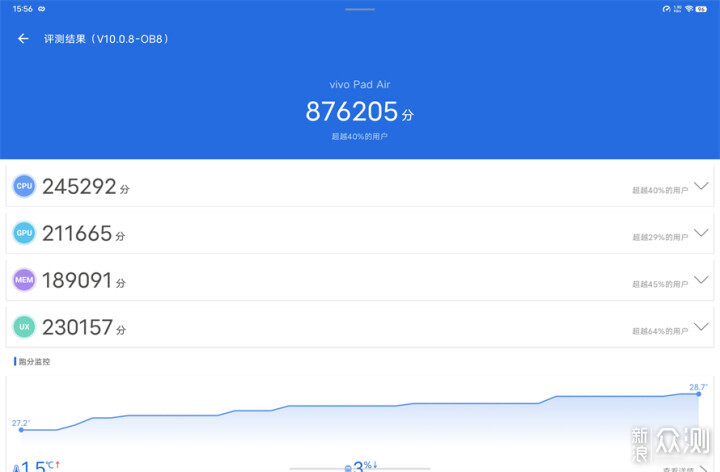Select the 超越40%的用户 text under total score
720x472 pixels.
coord(360,136)
